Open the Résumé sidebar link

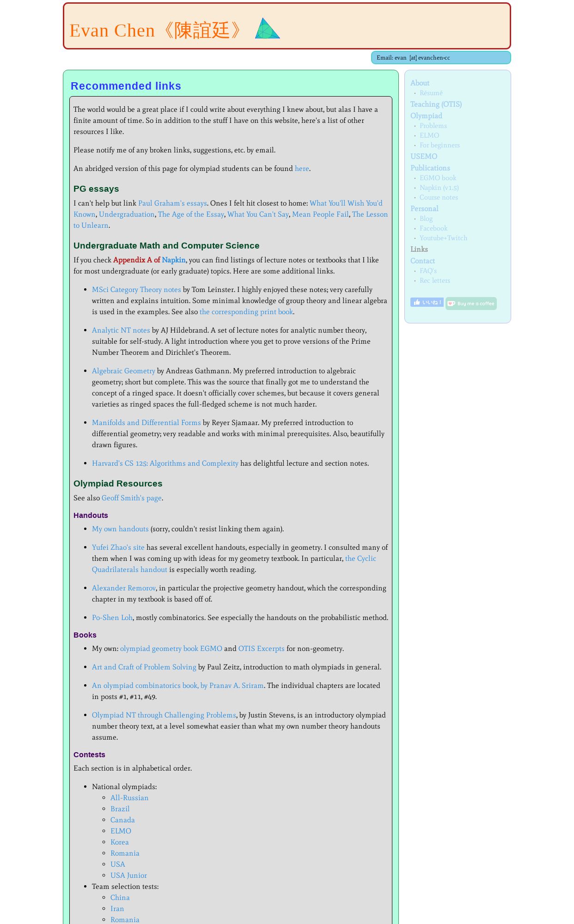(431, 93)
